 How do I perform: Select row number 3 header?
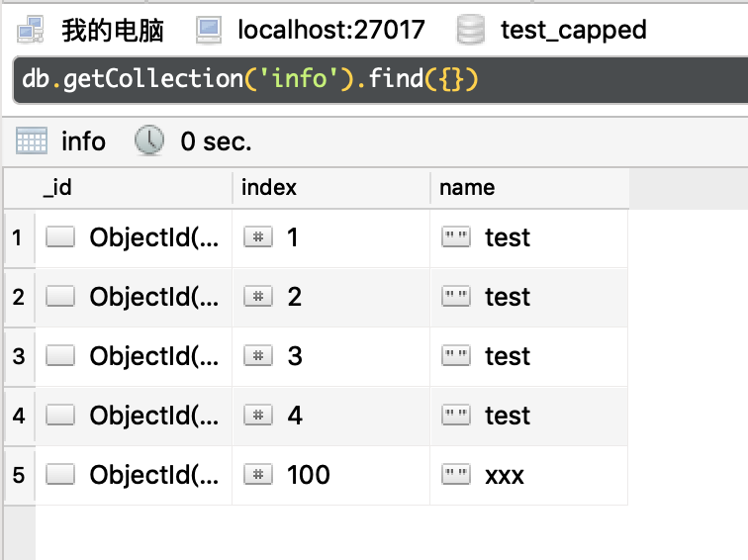(x=19, y=356)
